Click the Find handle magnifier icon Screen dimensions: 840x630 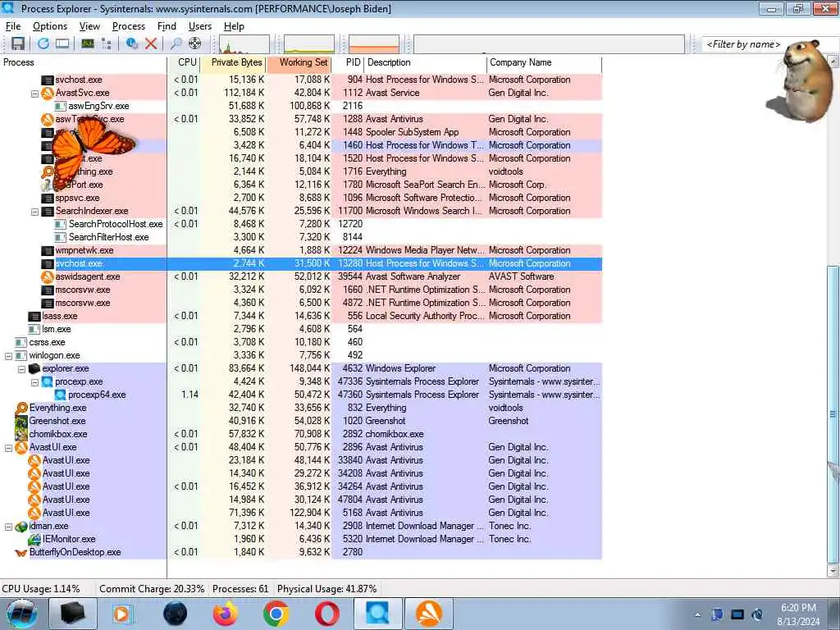click(176, 44)
